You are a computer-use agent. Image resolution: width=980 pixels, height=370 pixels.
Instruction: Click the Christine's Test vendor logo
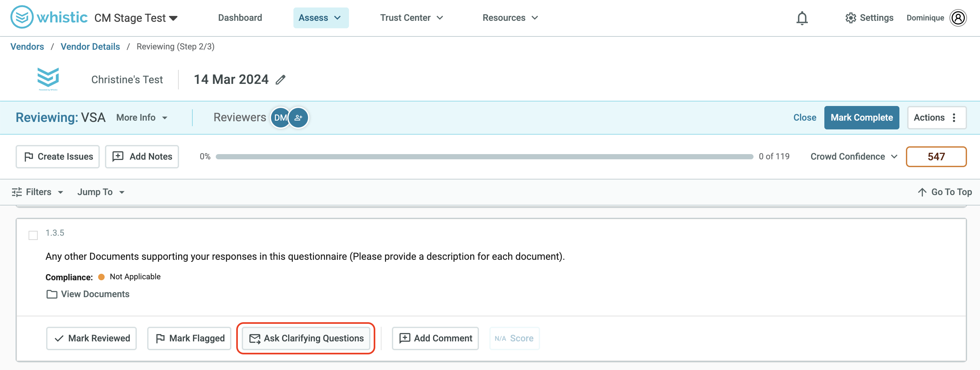48,79
